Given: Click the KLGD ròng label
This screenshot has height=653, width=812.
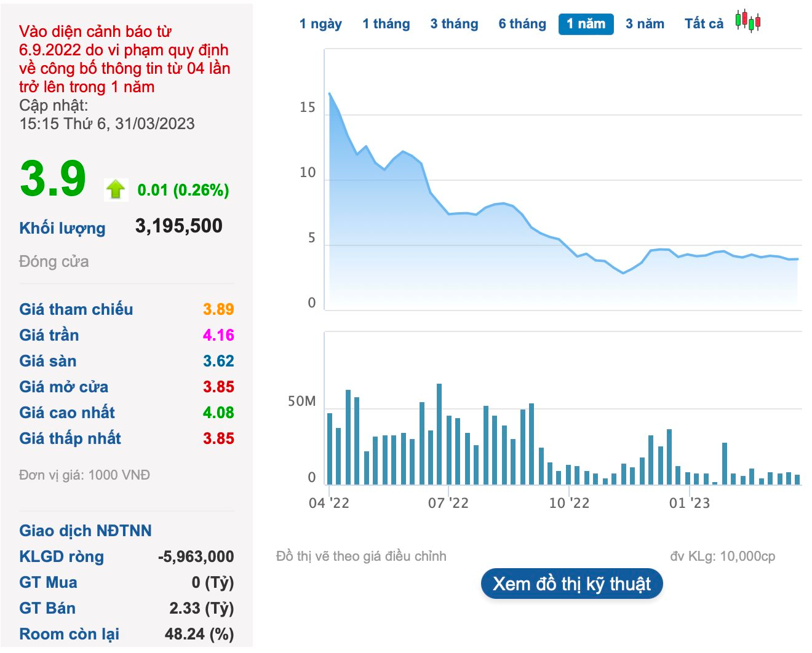Looking at the screenshot, I should click(62, 556).
